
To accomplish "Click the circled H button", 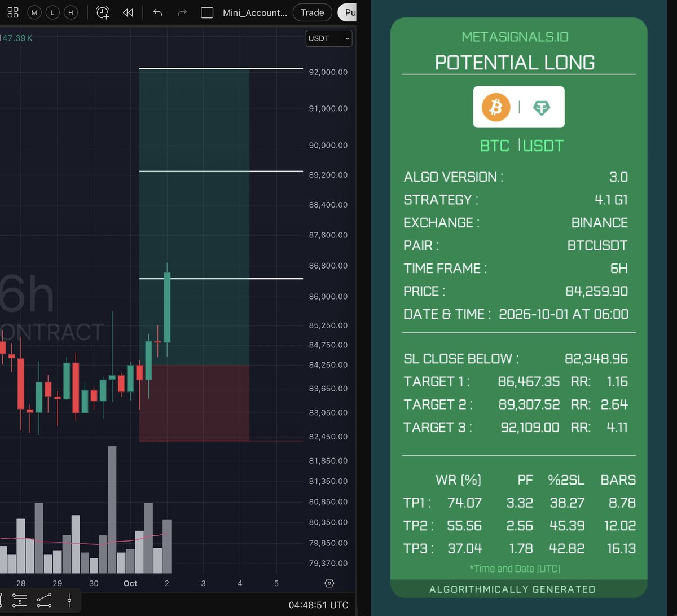I will pos(71,12).
